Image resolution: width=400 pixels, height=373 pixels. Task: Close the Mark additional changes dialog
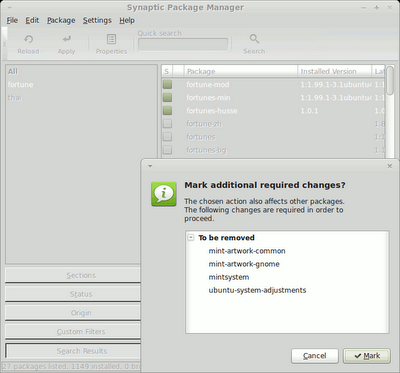pos(389,166)
